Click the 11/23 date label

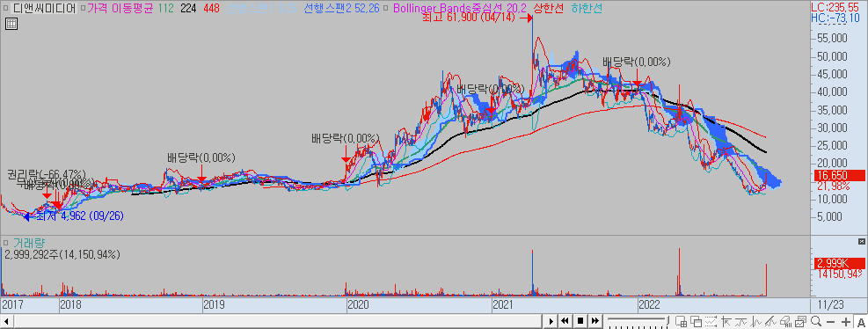pyautogui.click(x=831, y=304)
